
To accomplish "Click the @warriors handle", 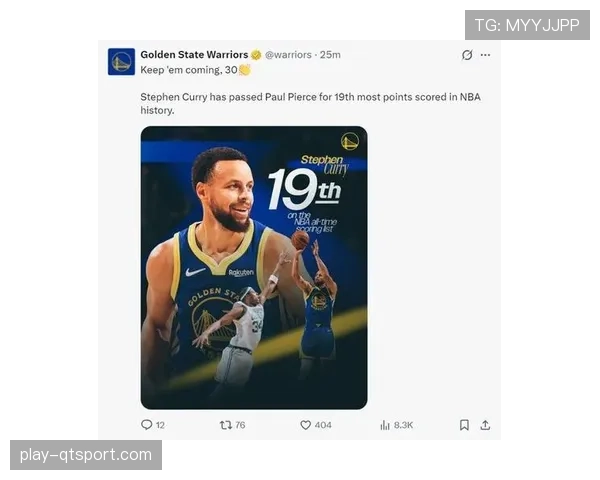I will [288, 55].
